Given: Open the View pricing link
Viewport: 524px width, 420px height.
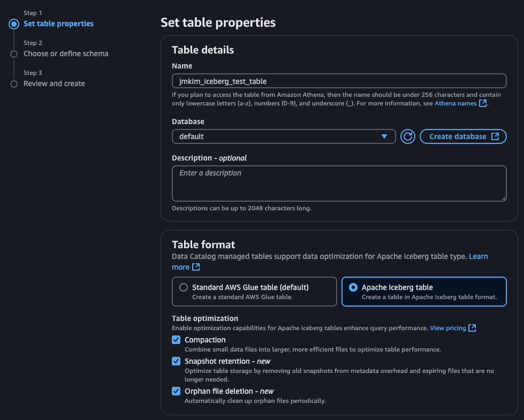Looking at the screenshot, I should point(448,328).
